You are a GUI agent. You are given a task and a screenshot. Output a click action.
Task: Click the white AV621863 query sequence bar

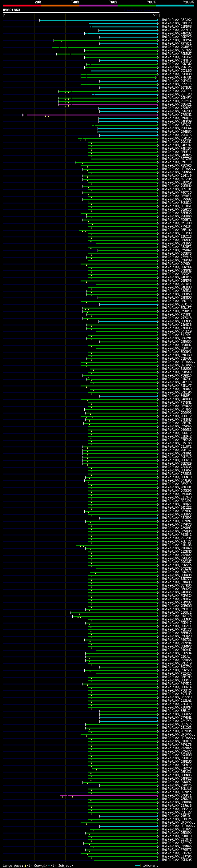coord(81,12)
